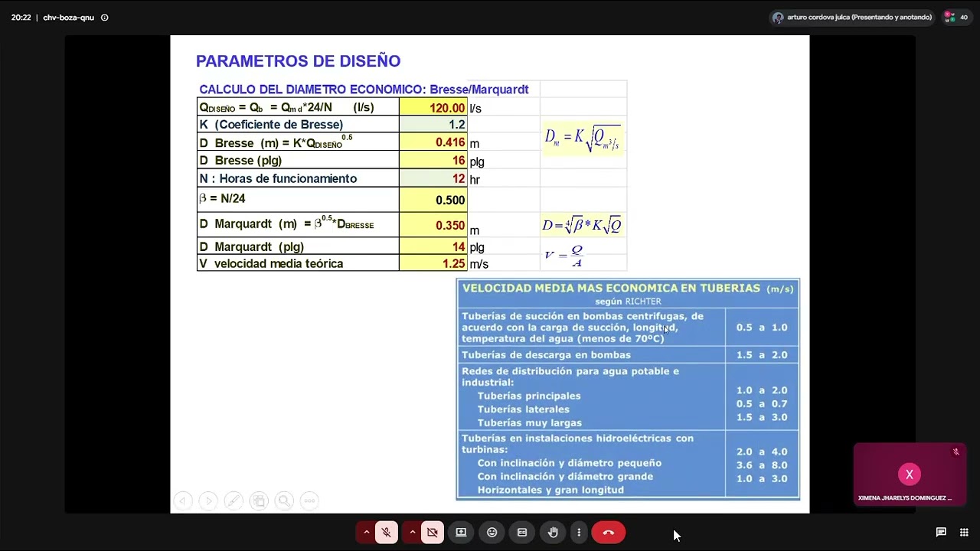Click 'Tuberías principales' row text
Viewport: 980px width, 551px height.
tap(529, 396)
